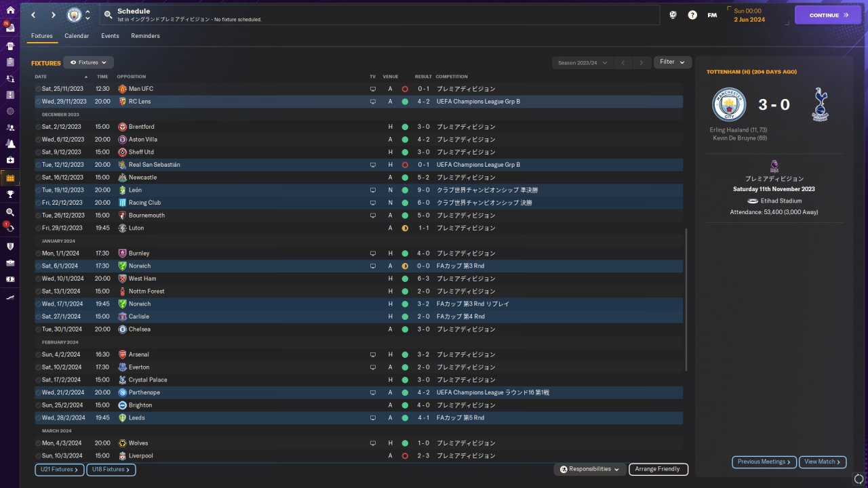Toggle the circle marker beside Mon, 4/3/2024

tap(38, 443)
